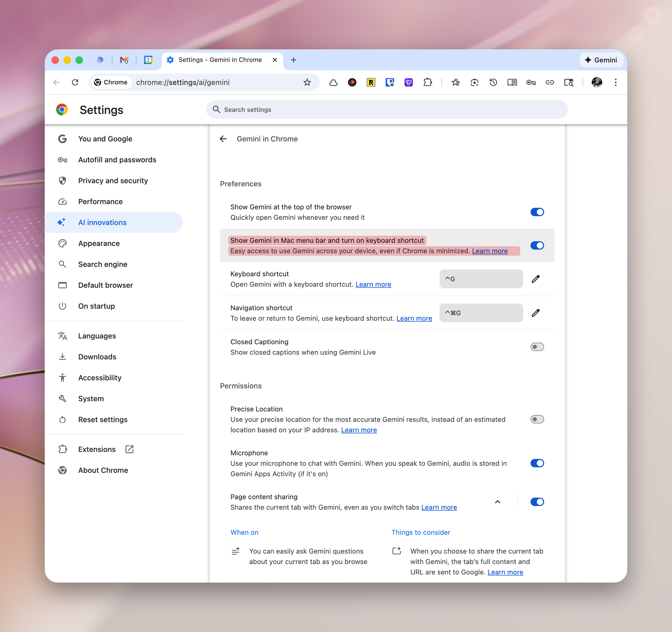Turn off Microphone permission toggle
This screenshot has height=632, width=672.
point(537,463)
